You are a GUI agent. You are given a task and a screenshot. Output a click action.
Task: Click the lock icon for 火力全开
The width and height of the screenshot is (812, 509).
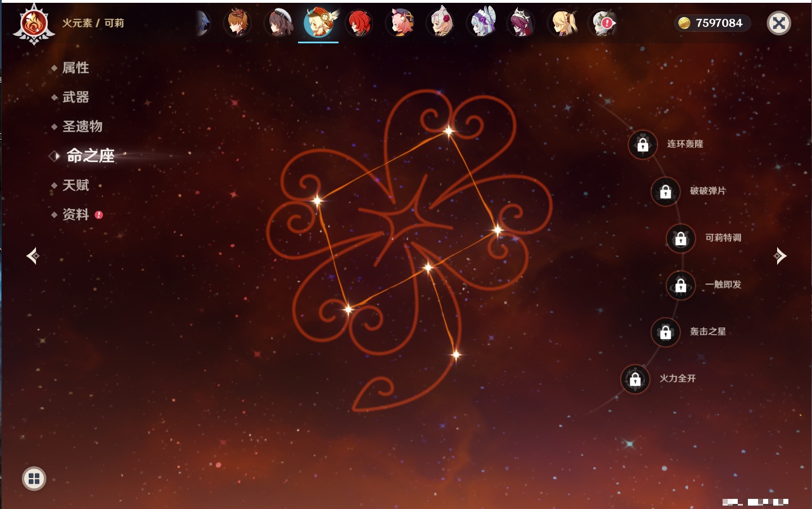point(635,380)
